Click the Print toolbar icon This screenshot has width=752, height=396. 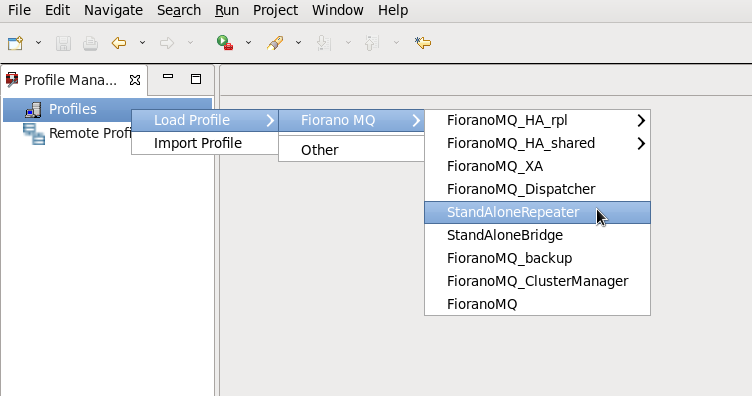click(90, 43)
